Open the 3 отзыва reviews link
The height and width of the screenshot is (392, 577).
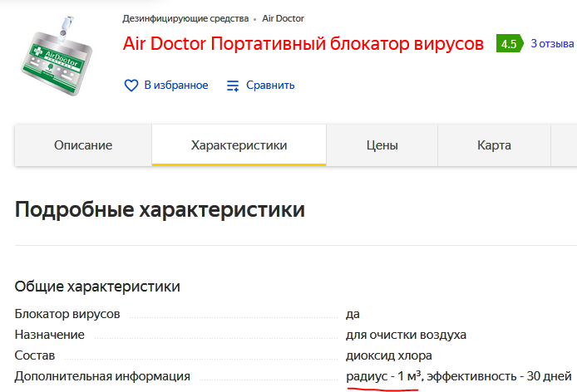[x=552, y=43]
